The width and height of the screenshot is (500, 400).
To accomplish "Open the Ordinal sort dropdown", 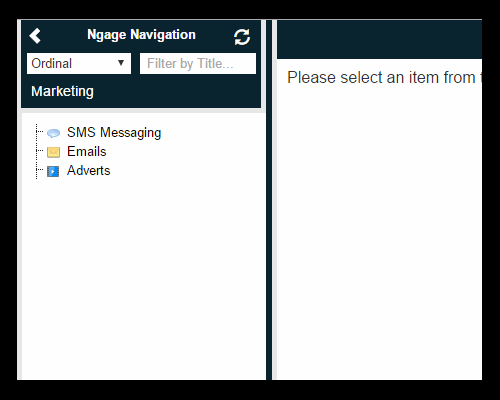I will tap(79, 63).
